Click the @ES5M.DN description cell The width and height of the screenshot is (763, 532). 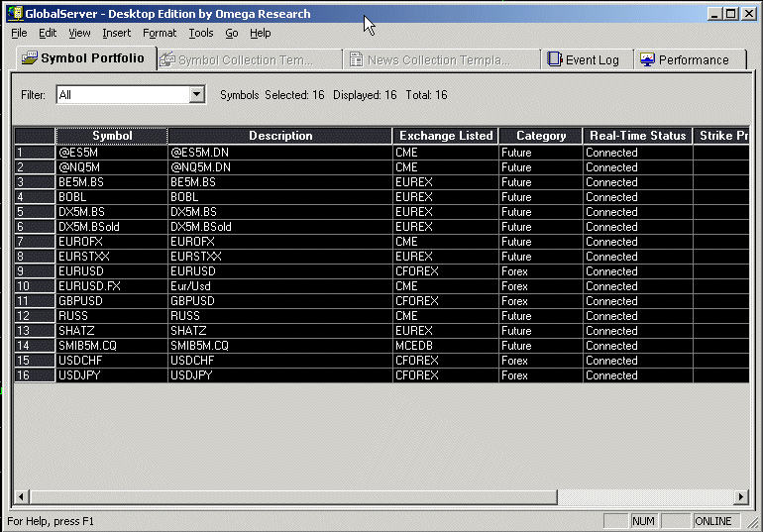pos(280,153)
